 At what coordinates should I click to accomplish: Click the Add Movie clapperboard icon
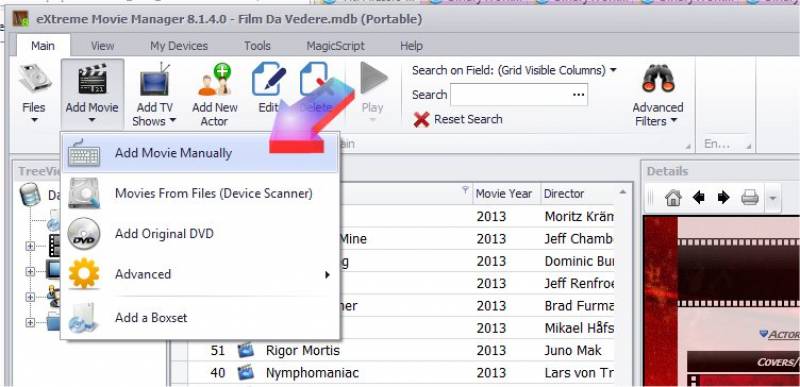click(92, 79)
